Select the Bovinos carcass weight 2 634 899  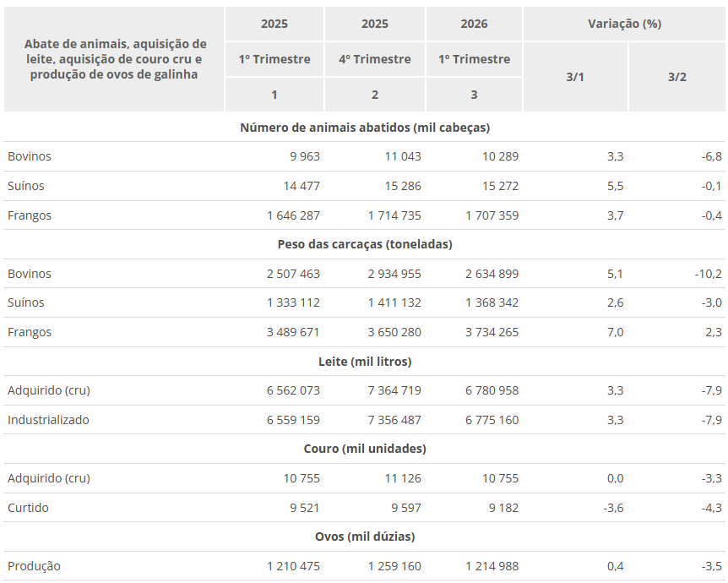coord(492,274)
